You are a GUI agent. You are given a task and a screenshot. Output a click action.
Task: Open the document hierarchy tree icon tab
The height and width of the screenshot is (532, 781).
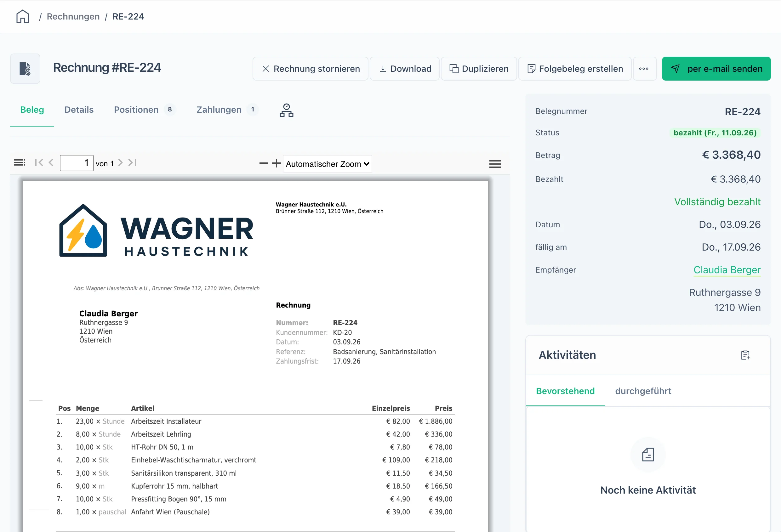(286, 110)
